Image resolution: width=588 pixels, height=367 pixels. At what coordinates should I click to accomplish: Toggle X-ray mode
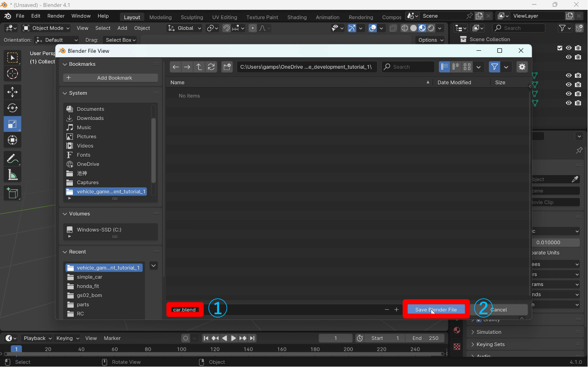(x=393, y=28)
